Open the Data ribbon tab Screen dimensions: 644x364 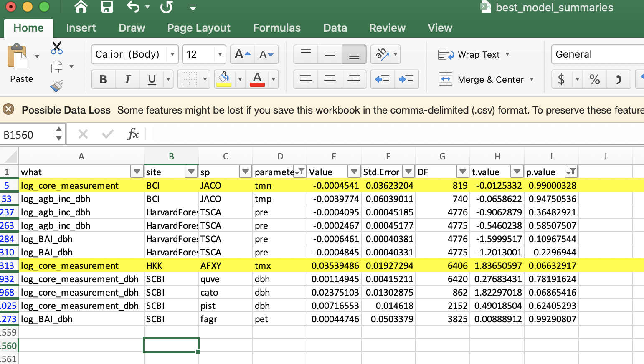click(335, 28)
